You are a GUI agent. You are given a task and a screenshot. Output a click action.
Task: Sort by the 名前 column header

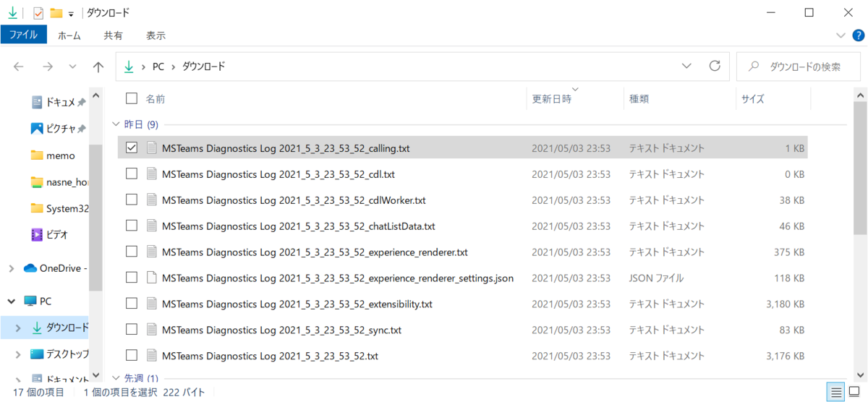[156, 99]
